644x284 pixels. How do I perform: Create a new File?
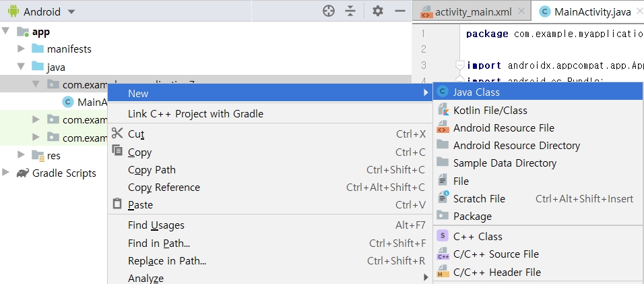538,181
